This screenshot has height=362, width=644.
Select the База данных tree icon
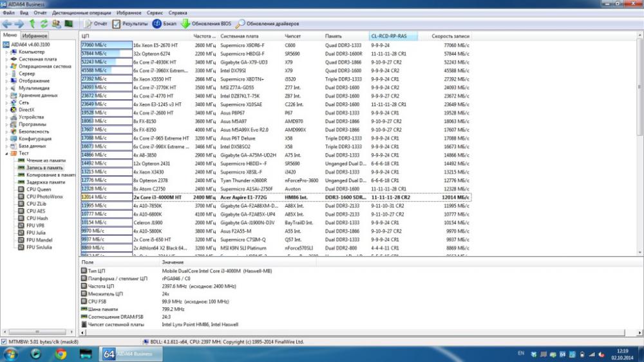14,146
